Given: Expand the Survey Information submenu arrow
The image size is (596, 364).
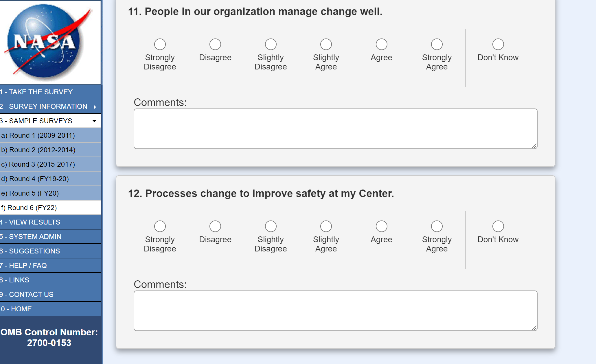Looking at the screenshot, I should (95, 107).
